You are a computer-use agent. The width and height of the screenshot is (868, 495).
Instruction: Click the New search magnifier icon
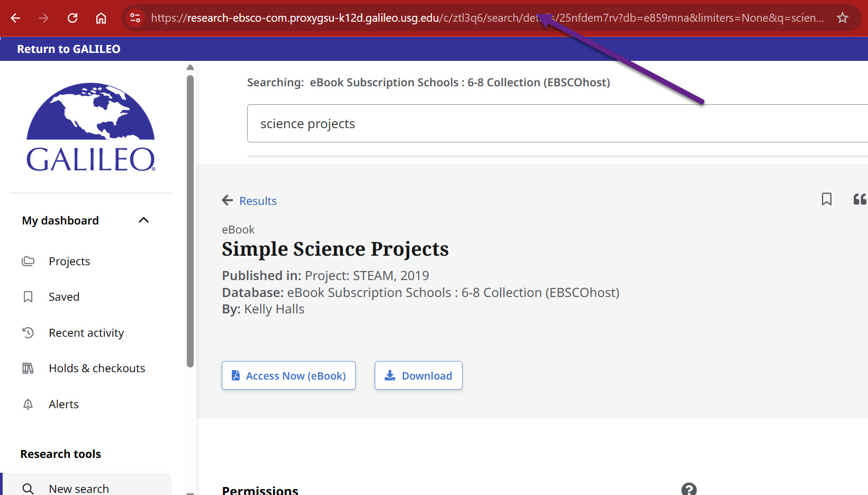(x=28, y=489)
